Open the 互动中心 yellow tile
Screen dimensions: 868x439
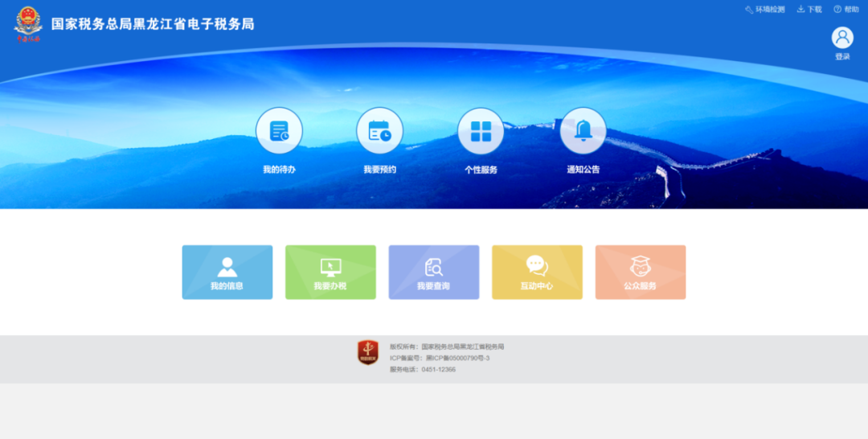click(x=537, y=273)
